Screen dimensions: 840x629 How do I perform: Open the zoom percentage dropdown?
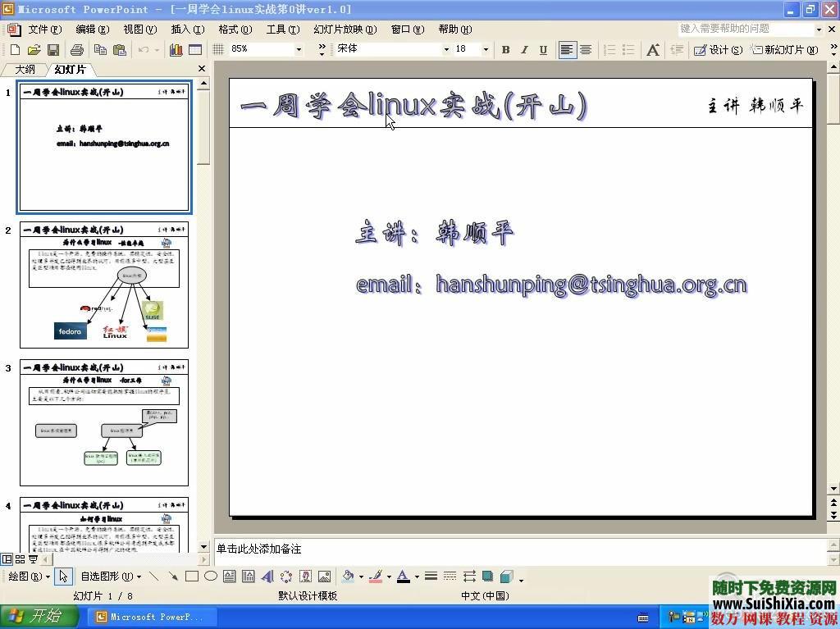pos(299,50)
